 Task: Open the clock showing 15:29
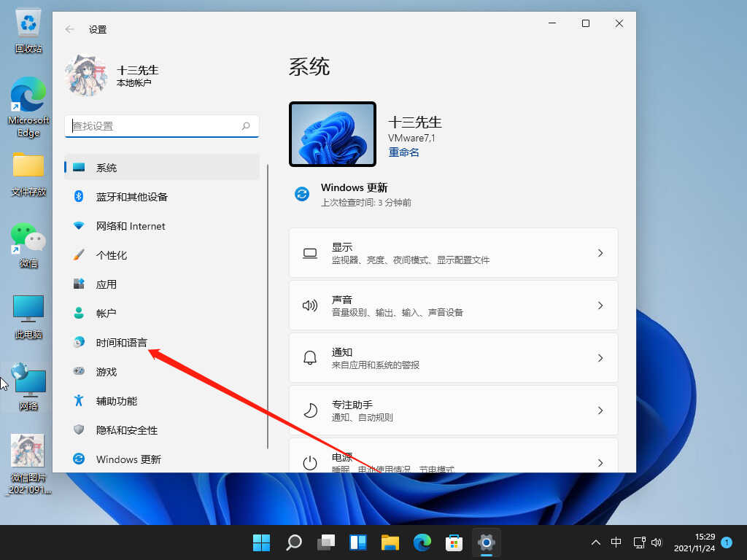click(x=694, y=542)
